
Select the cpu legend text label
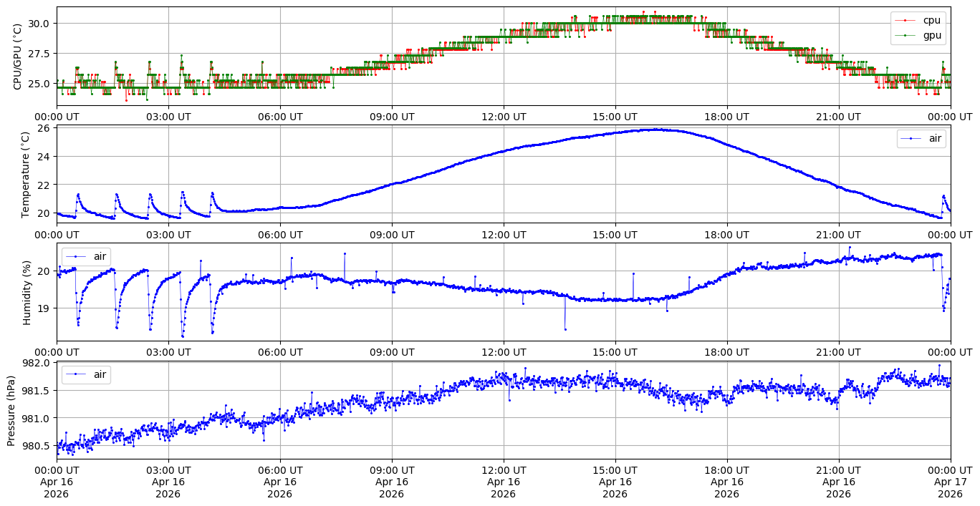[x=931, y=21]
